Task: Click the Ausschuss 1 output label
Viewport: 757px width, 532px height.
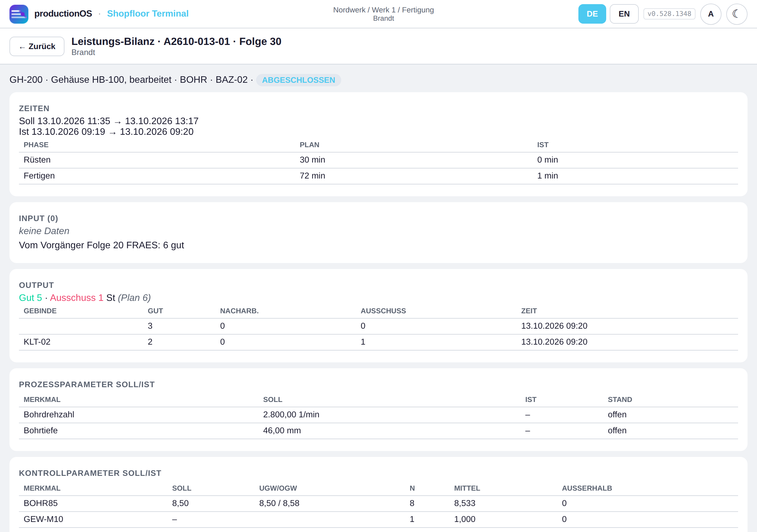Action: pyautogui.click(x=77, y=298)
